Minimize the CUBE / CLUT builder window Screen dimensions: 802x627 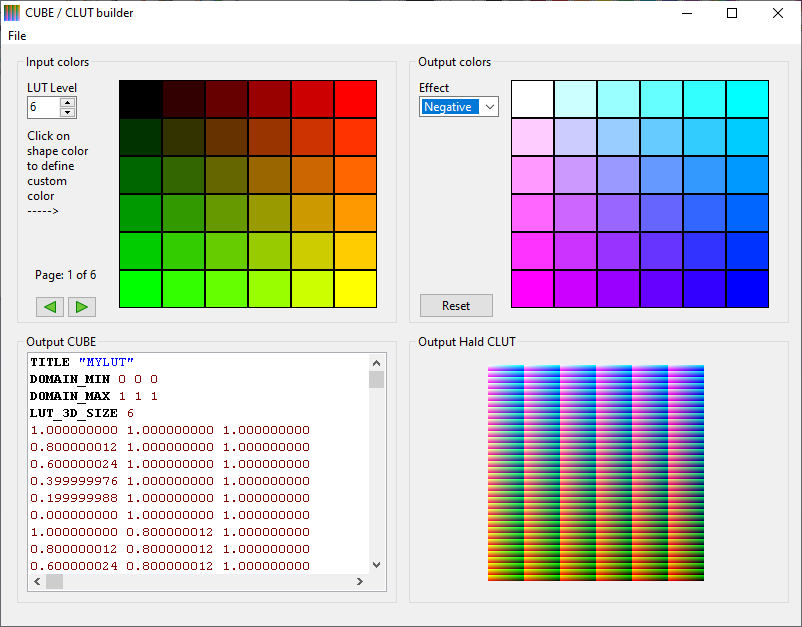pos(687,13)
